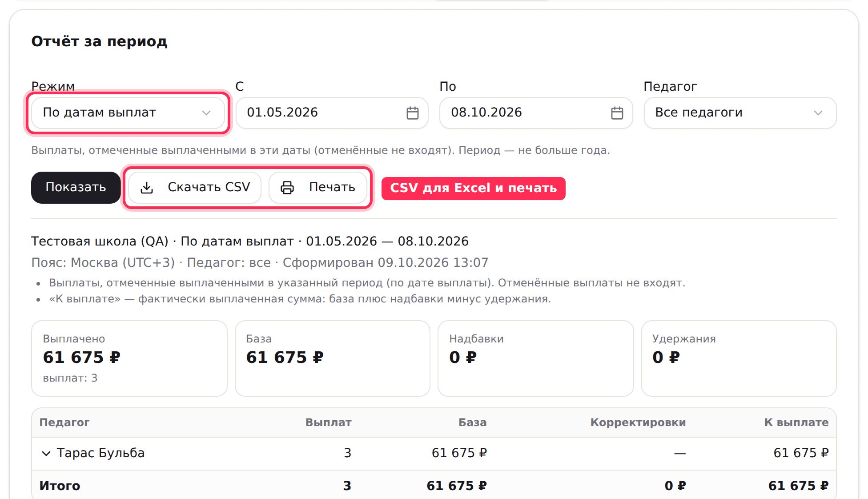
Task: Focus the start date field 01.05.2026
Action: [332, 113]
